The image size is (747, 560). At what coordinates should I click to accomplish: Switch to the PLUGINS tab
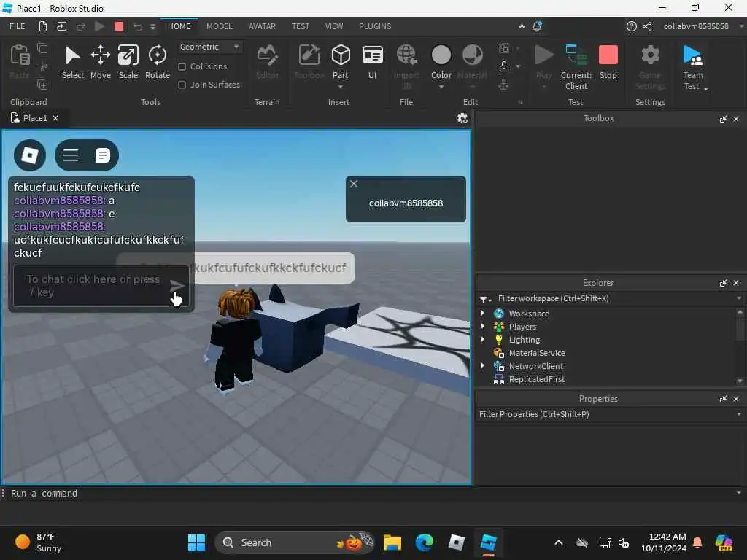pyautogui.click(x=375, y=26)
